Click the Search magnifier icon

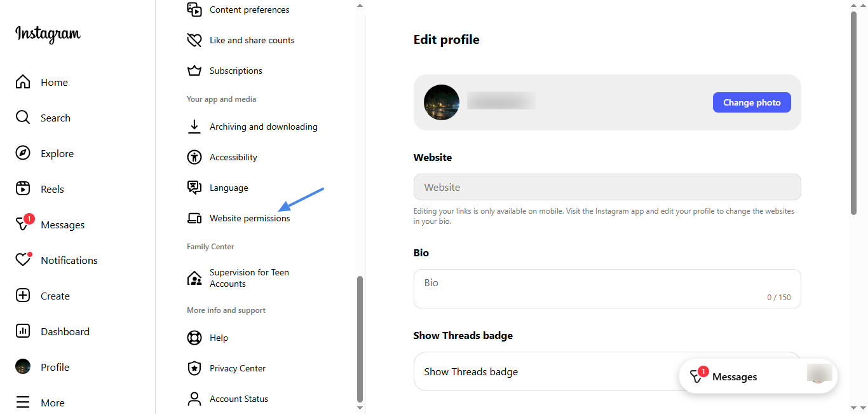tap(23, 118)
